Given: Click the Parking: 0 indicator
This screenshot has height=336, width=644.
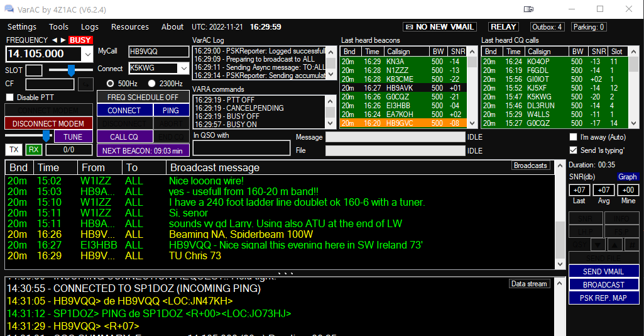Looking at the screenshot, I should [x=589, y=26].
